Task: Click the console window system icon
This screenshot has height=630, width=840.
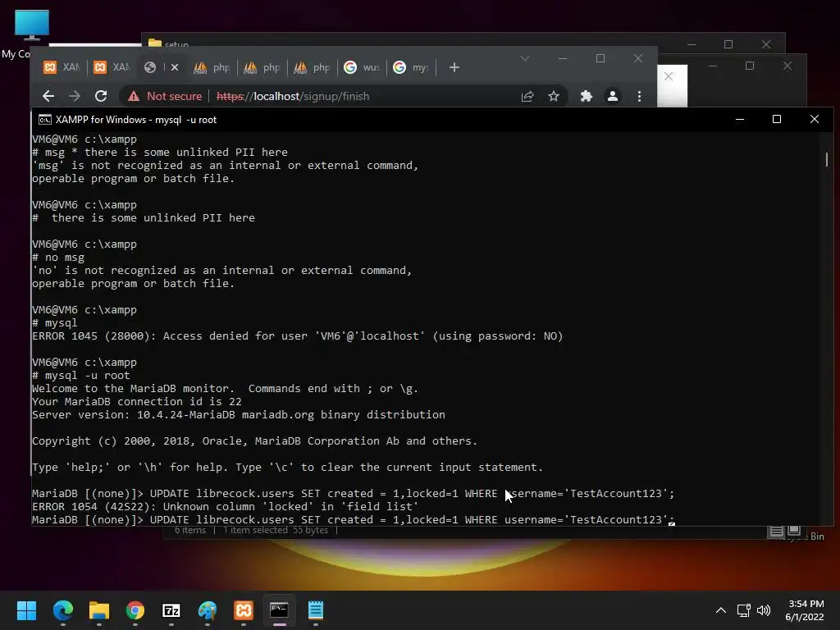Action: pyautogui.click(x=45, y=120)
